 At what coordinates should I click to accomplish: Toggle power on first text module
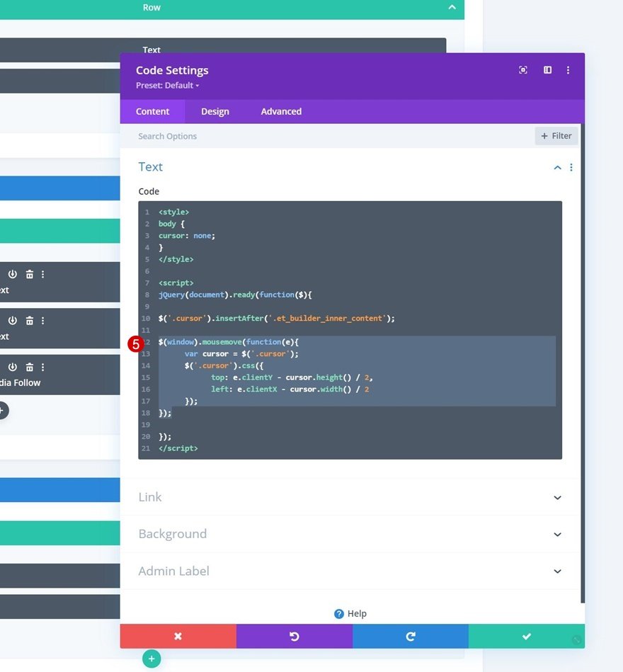click(x=13, y=274)
